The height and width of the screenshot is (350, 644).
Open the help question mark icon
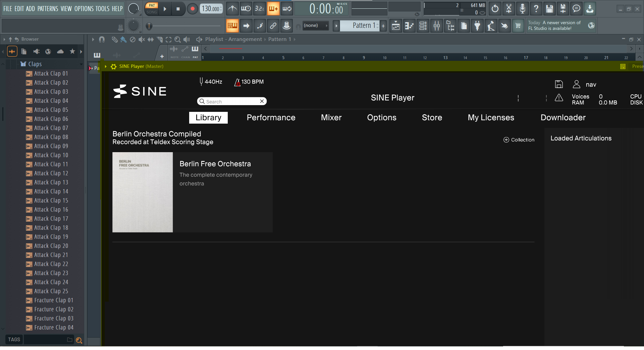536,9
